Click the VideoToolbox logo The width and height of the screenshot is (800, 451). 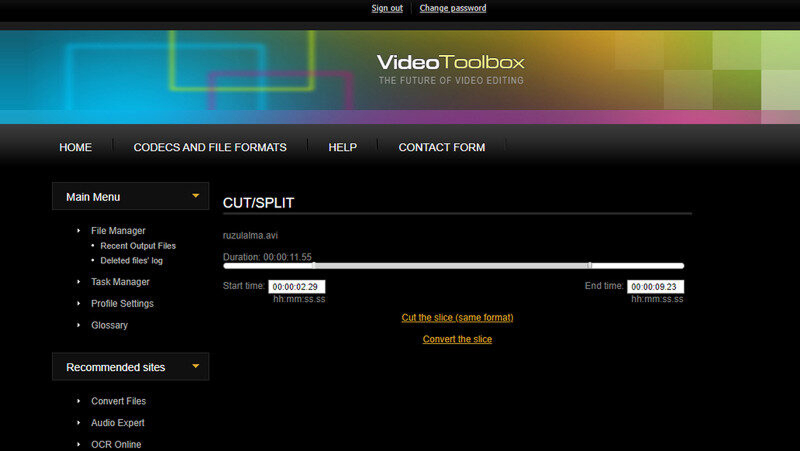coord(450,63)
